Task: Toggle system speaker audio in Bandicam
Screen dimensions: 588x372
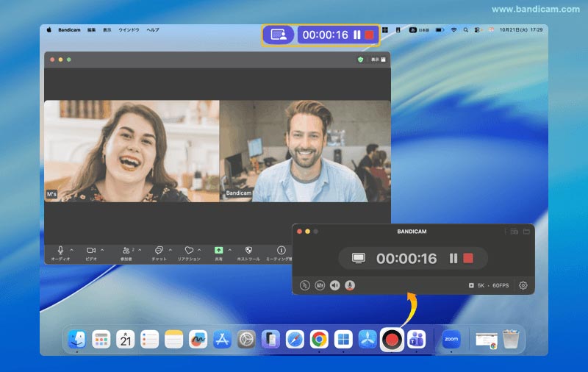Action: pos(335,285)
